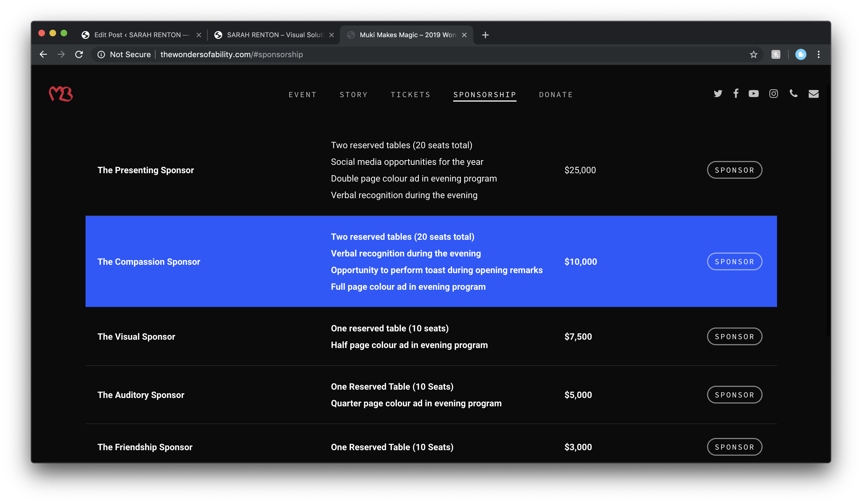Go to the EVENT section
862x504 pixels.
[x=302, y=95]
